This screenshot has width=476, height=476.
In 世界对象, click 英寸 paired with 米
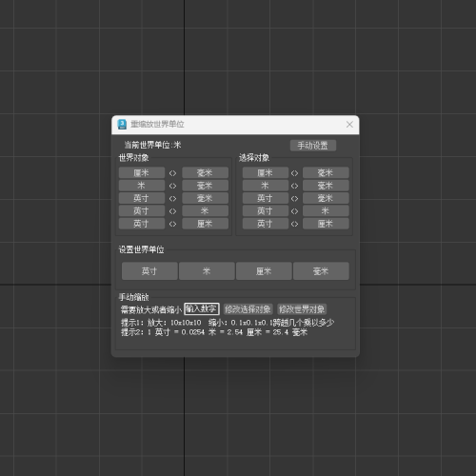pos(142,211)
